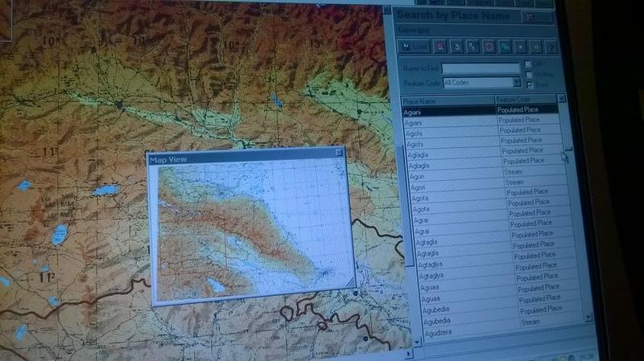Click the small white dot toolbar icon

[520, 47]
